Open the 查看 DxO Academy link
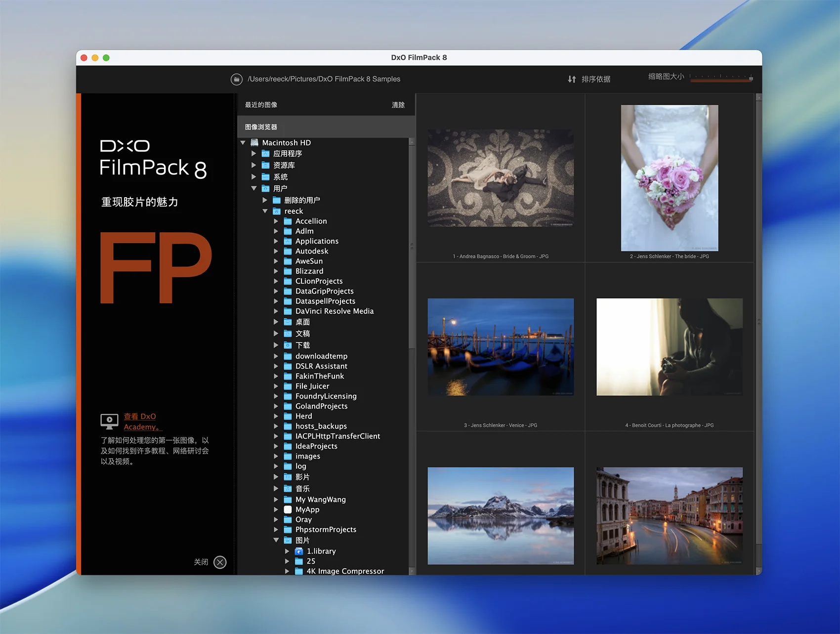This screenshot has height=634, width=840. click(143, 422)
